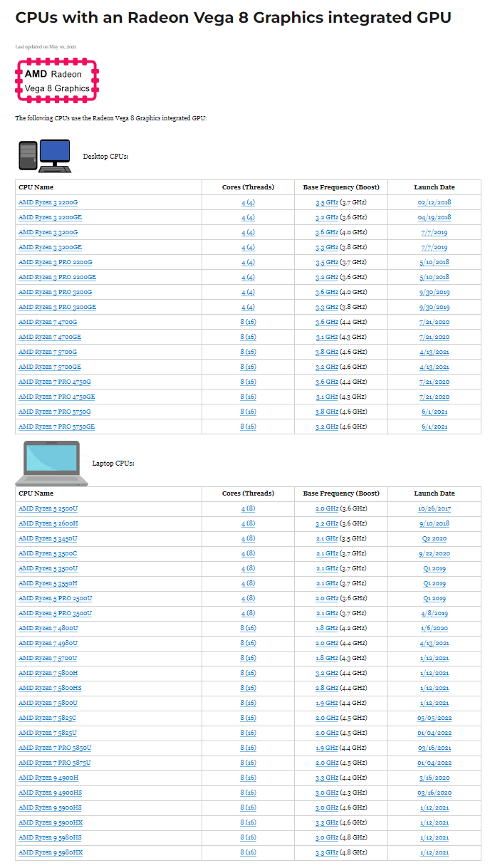Open the AMD Ryzen 7 5800H link

coord(48,674)
